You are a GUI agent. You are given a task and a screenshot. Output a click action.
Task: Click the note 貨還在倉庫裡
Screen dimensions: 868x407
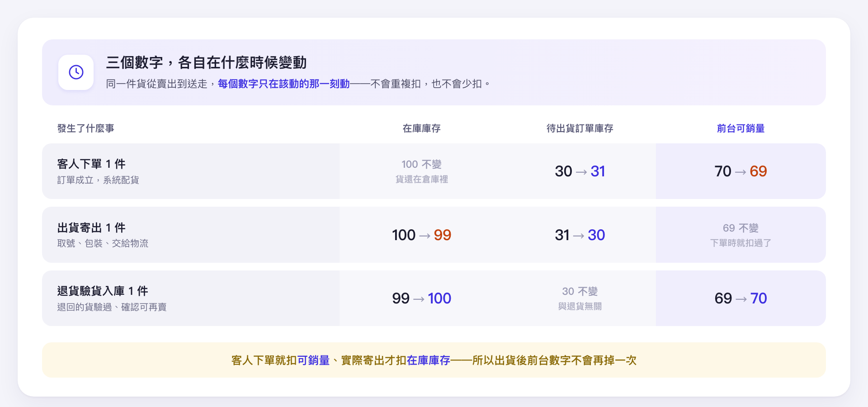421,179
